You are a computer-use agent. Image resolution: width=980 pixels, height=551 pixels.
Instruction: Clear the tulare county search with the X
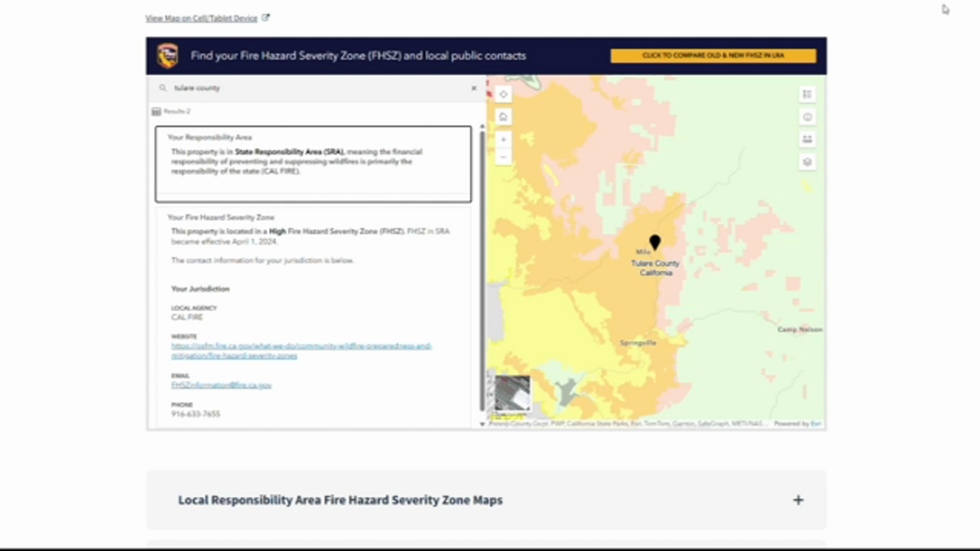pos(473,88)
